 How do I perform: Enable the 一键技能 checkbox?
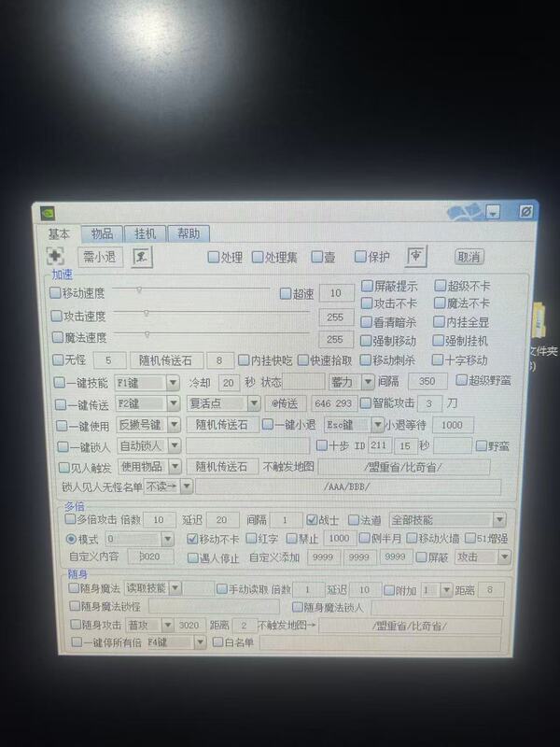click(60, 382)
